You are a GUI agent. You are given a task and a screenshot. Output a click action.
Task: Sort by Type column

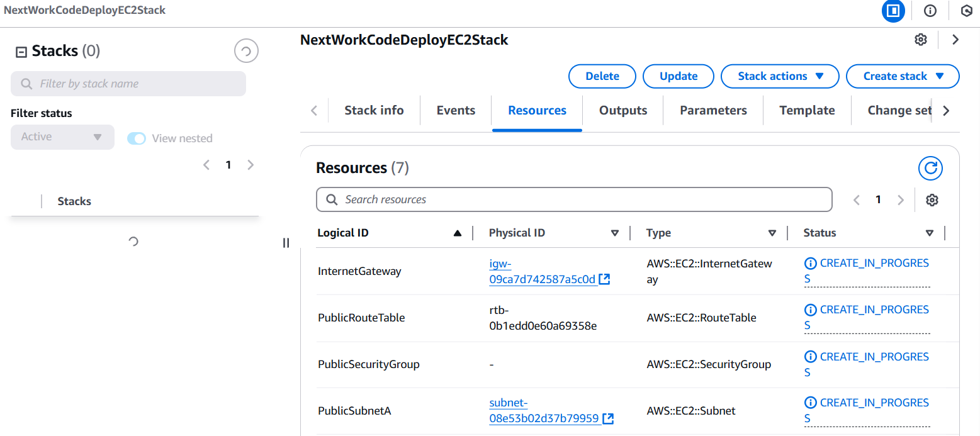[772, 233]
